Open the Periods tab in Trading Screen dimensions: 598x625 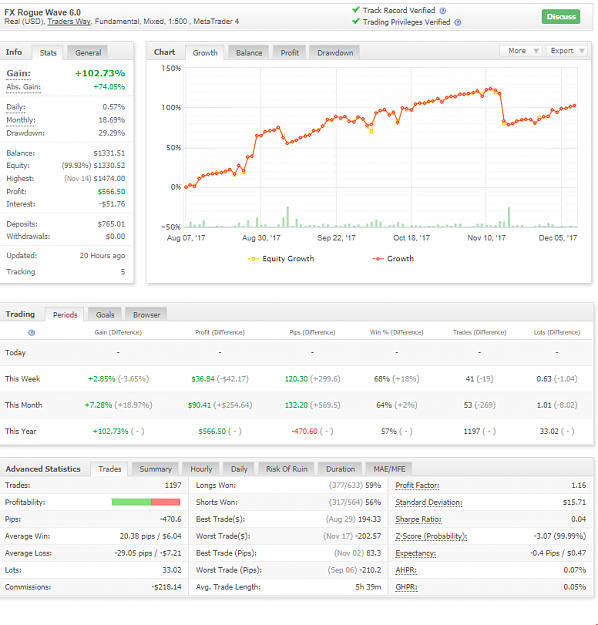65,314
